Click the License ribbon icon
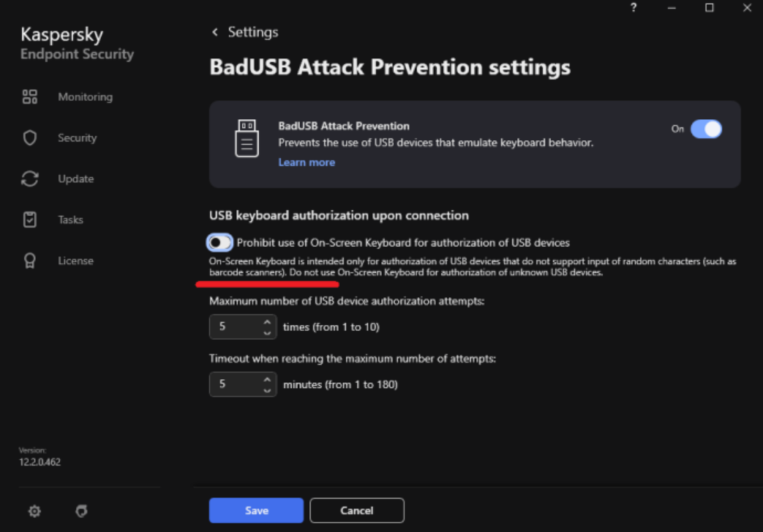 coord(30,261)
